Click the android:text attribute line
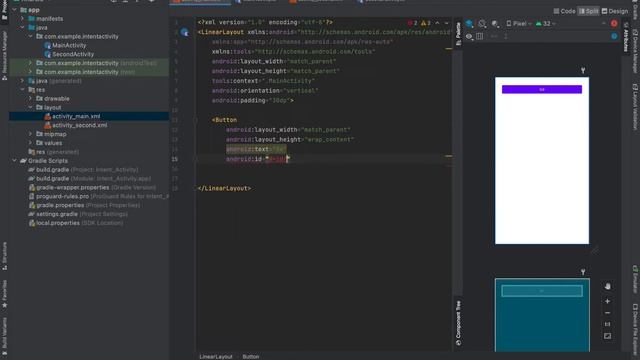 click(256, 149)
